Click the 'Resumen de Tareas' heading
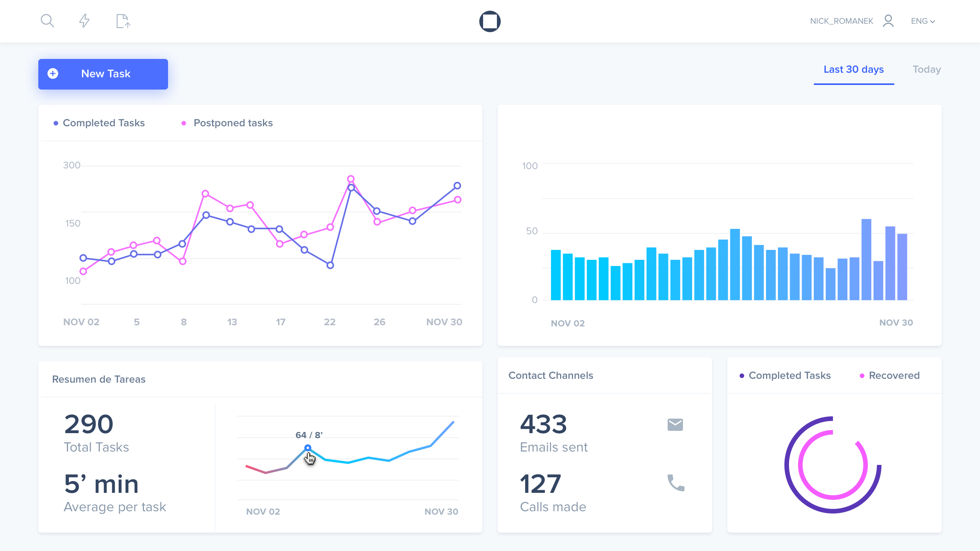This screenshot has height=551, width=980. pyautogui.click(x=99, y=379)
